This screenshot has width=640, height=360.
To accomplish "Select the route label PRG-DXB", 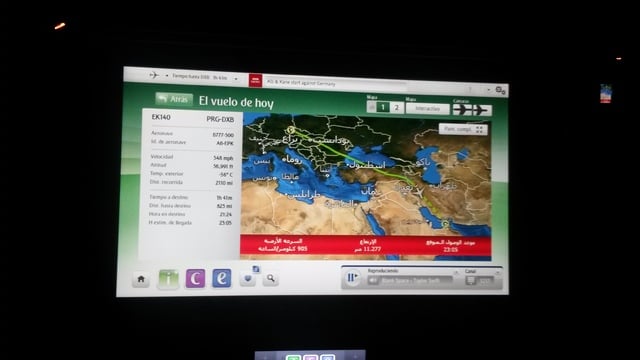I will (220, 119).
